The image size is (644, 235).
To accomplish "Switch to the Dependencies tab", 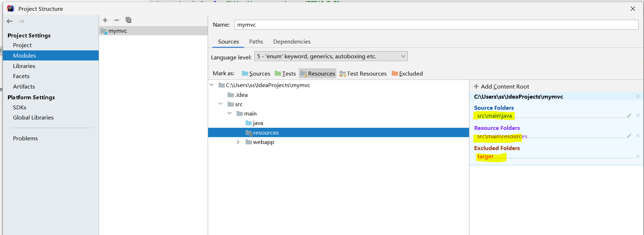I will pyautogui.click(x=292, y=42).
